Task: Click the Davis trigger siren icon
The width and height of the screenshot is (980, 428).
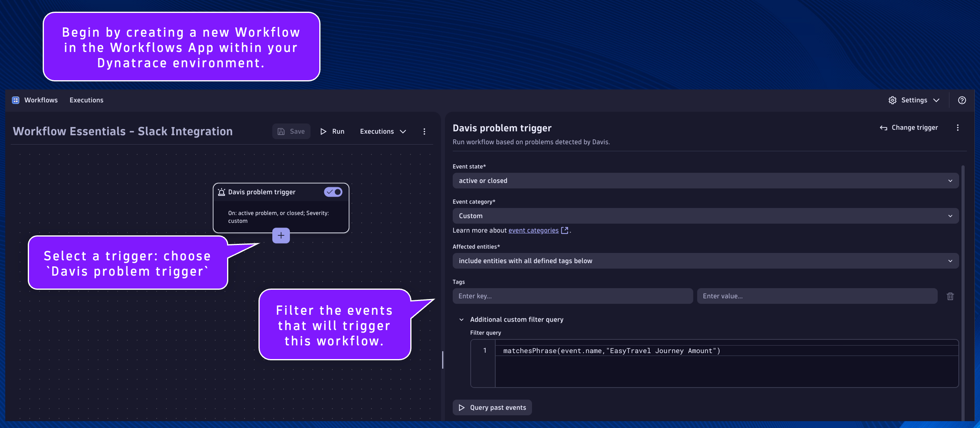Action: point(221,192)
